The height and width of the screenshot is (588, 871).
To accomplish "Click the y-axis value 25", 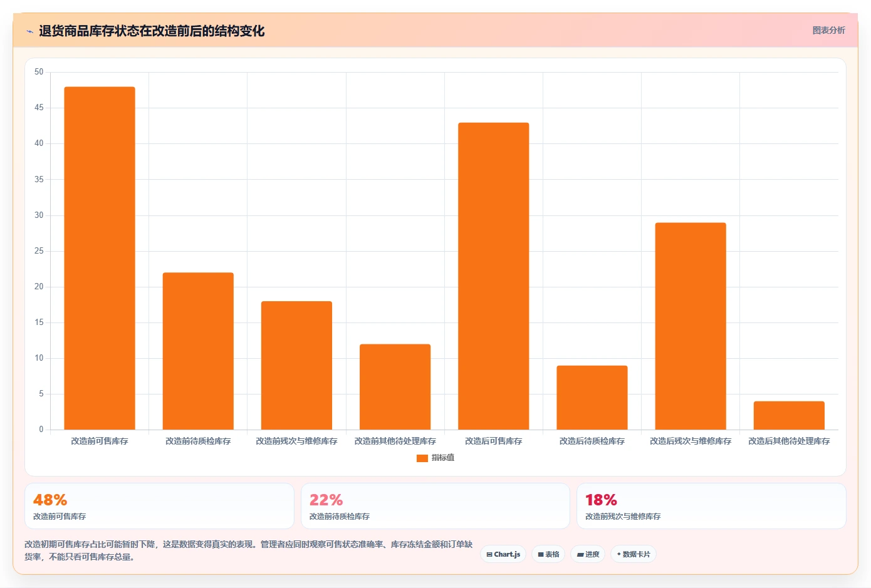I will [39, 250].
